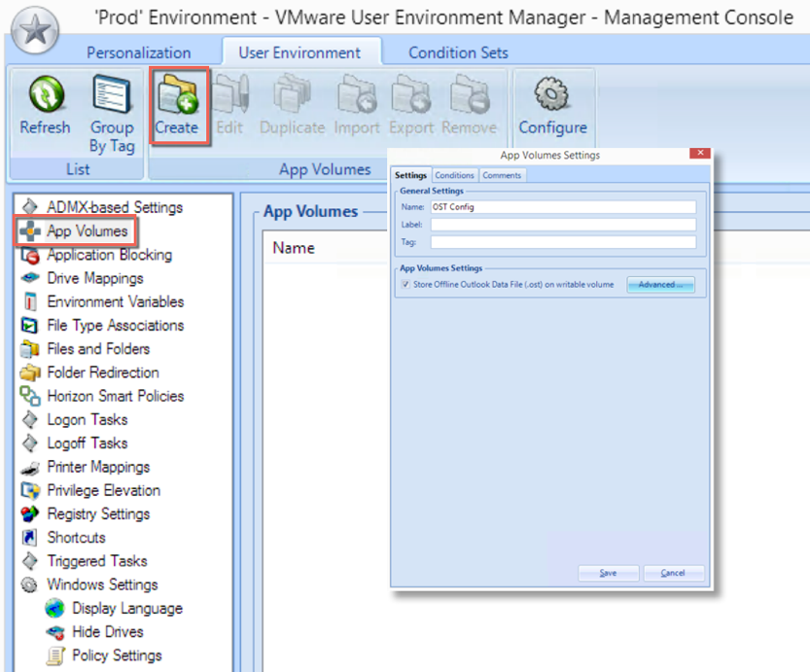Click the Refresh icon in the ribbon
The height and width of the screenshot is (672, 810).
pyautogui.click(x=47, y=94)
